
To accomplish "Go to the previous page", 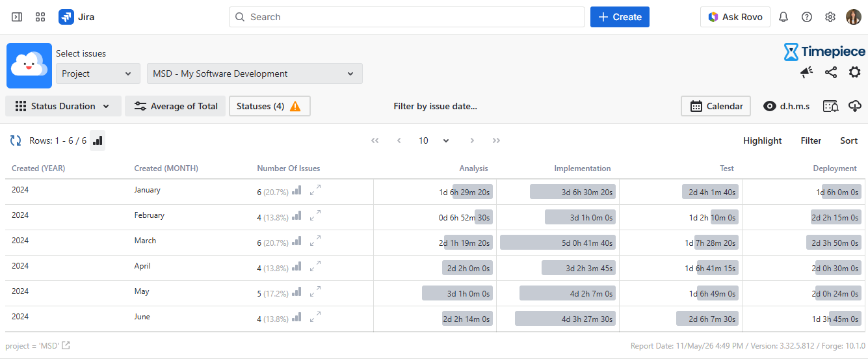I will tap(399, 140).
